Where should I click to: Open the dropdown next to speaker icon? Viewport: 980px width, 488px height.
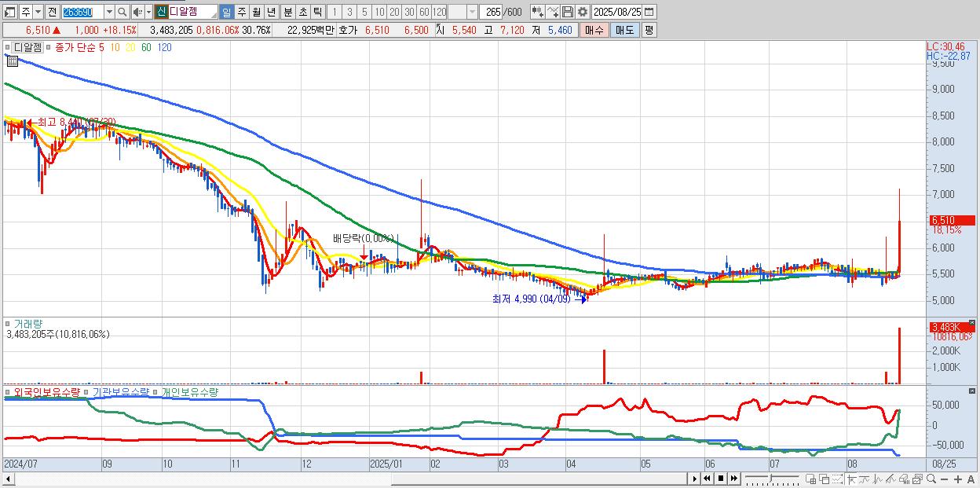[148, 12]
